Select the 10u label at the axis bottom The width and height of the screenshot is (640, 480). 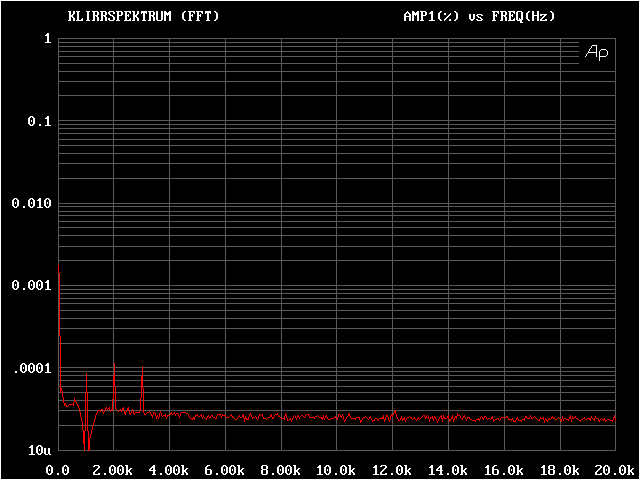click(x=39, y=451)
